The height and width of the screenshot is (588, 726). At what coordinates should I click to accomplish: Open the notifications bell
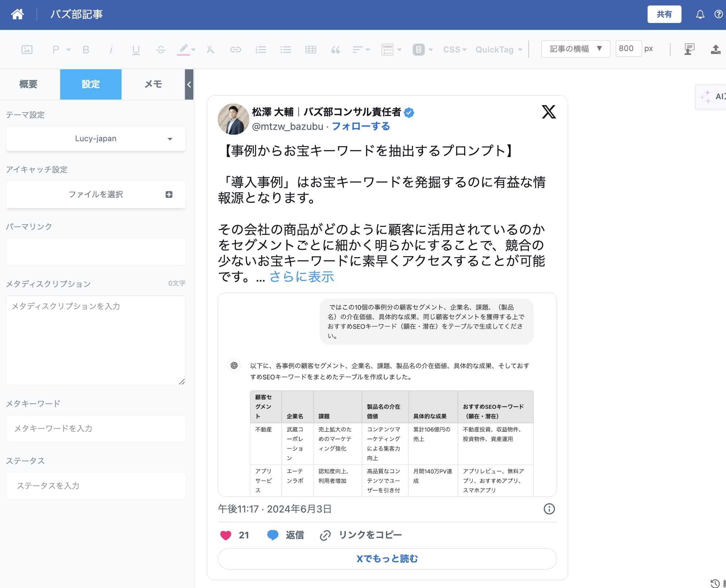[700, 14]
